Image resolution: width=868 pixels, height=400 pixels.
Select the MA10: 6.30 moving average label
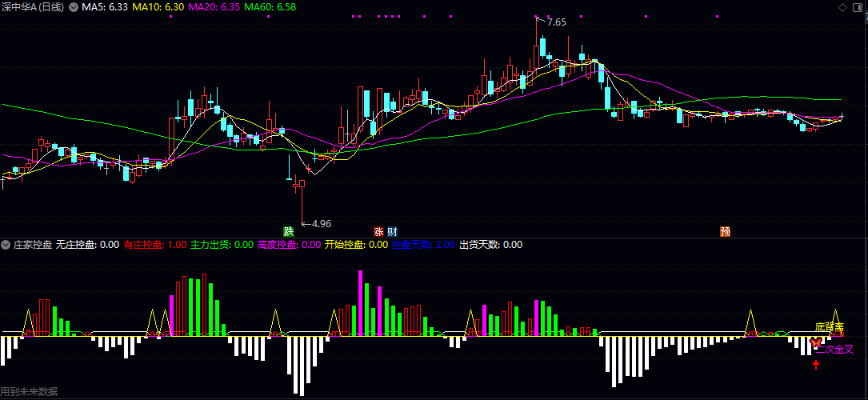pyautogui.click(x=158, y=7)
